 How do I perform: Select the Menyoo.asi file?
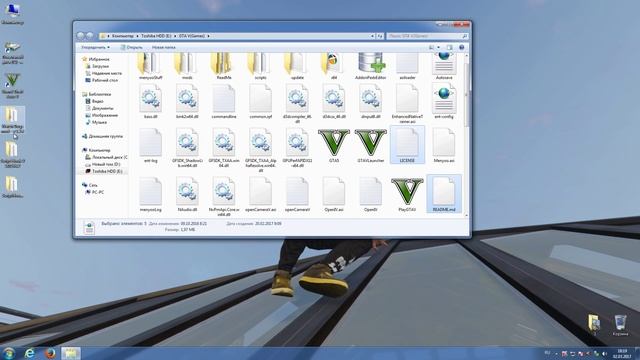[444, 145]
